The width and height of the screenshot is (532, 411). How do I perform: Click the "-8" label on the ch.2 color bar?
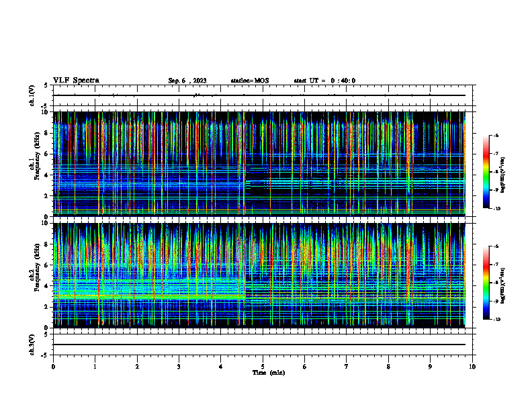pyautogui.click(x=496, y=283)
